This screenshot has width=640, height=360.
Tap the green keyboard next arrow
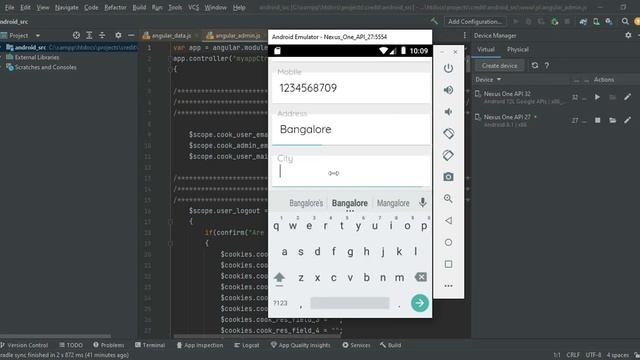[x=420, y=303]
